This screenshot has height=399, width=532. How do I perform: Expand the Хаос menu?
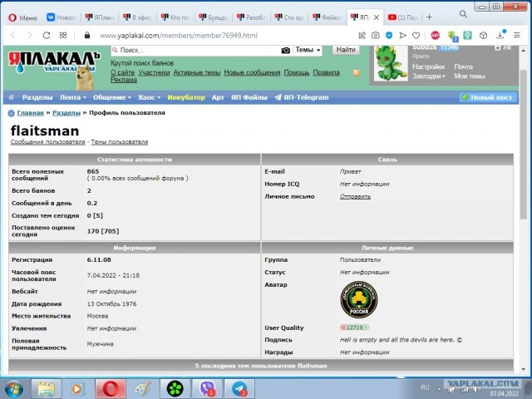point(149,97)
